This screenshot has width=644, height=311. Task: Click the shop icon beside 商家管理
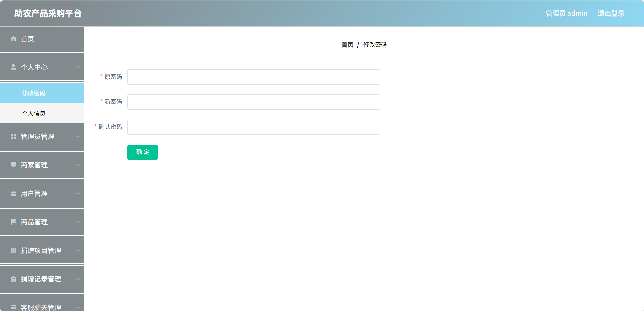tap(13, 165)
